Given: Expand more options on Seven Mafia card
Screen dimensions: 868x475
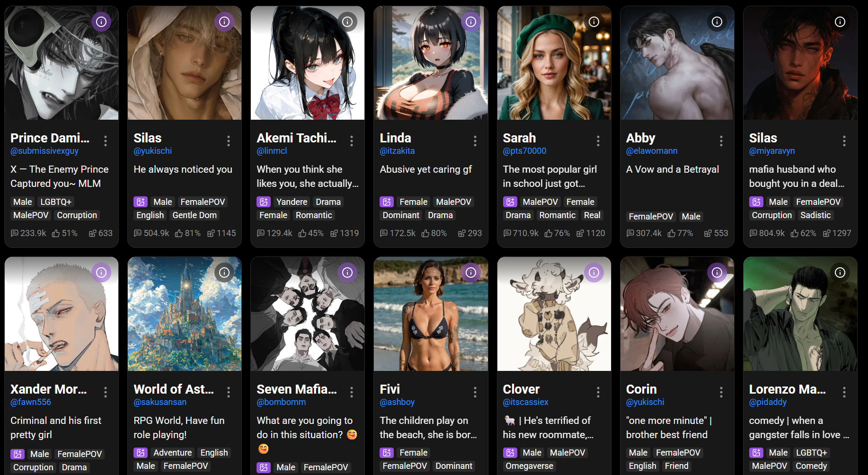Looking at the screenshot, I should point(352,392).
